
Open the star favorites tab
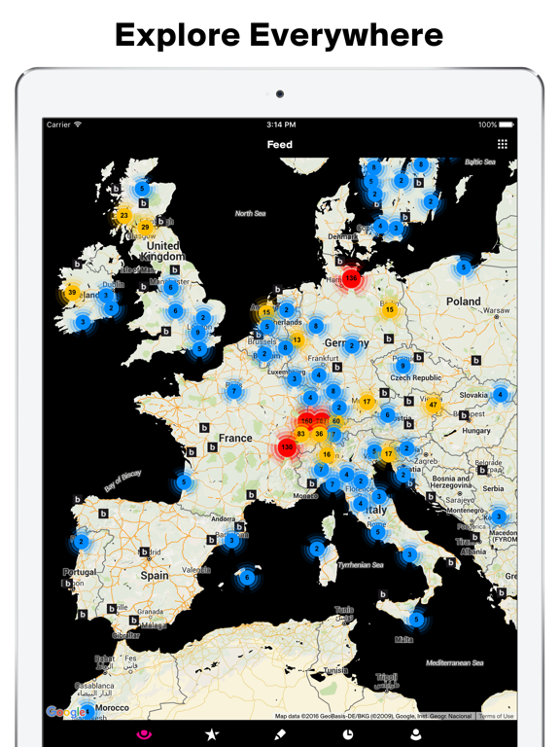(212, 734)
